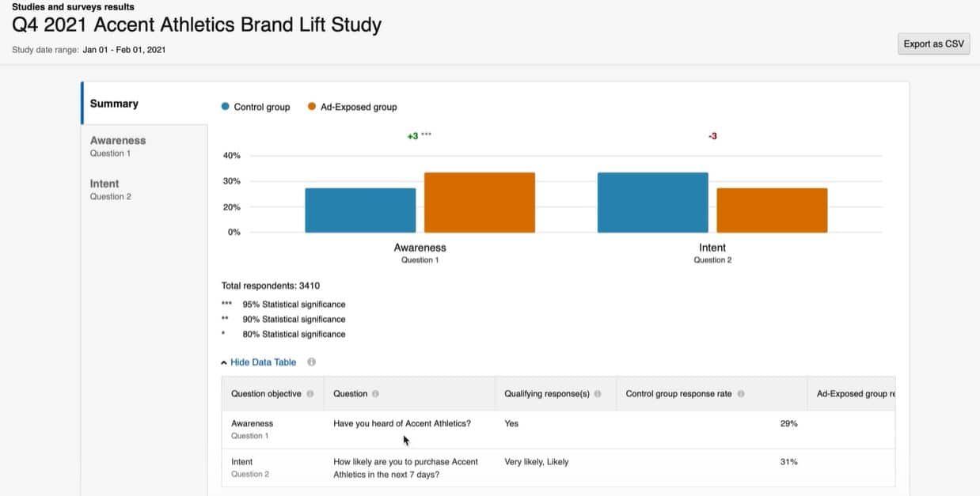Click the info icon next to Question header

[375, 394]
